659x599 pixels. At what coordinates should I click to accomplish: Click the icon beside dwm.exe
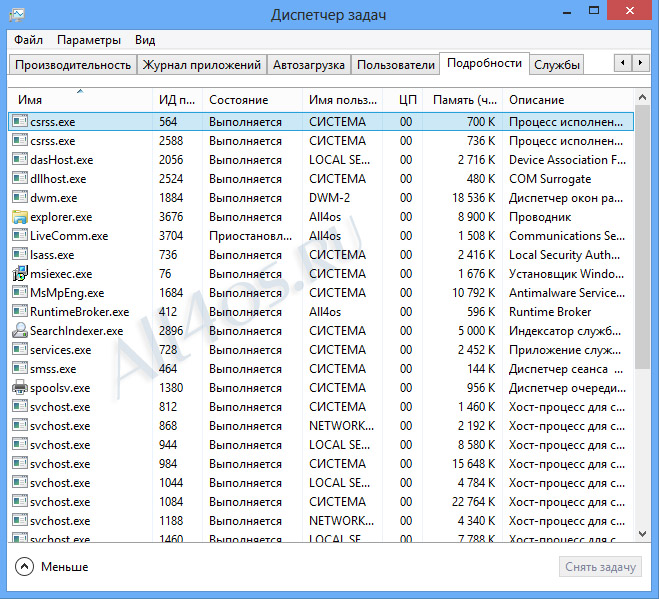(20, 197)
